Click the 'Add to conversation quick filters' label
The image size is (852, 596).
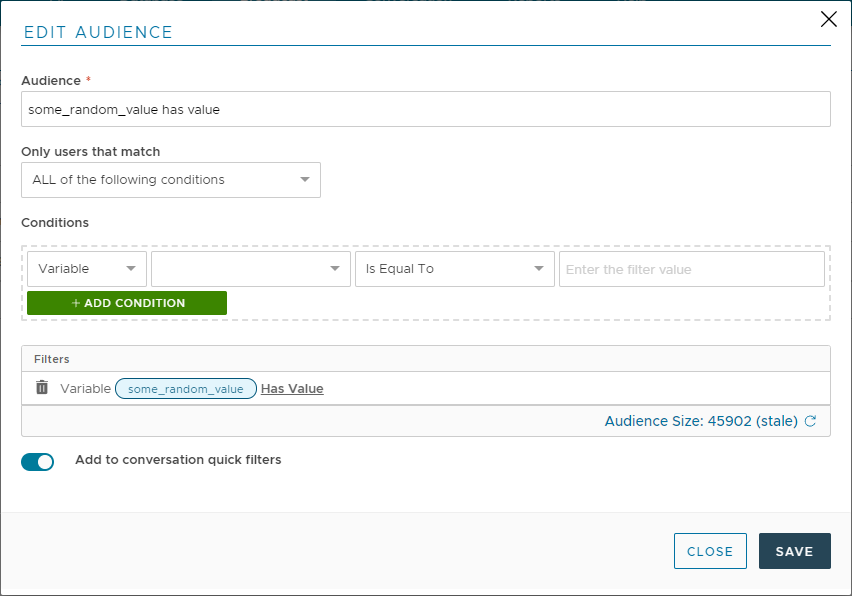[178, 460]
